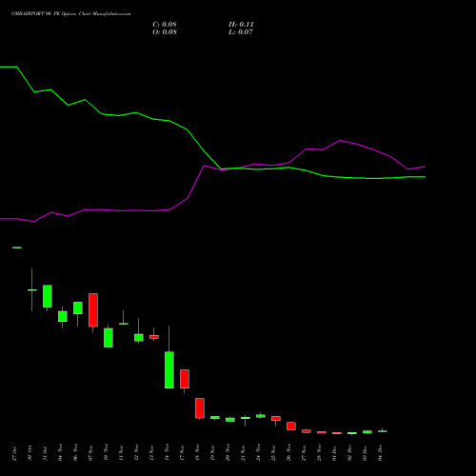The width and height of the screenshot is (476, 476).
Task: Click the 18 Nov date label
Action: pos(197,452)
